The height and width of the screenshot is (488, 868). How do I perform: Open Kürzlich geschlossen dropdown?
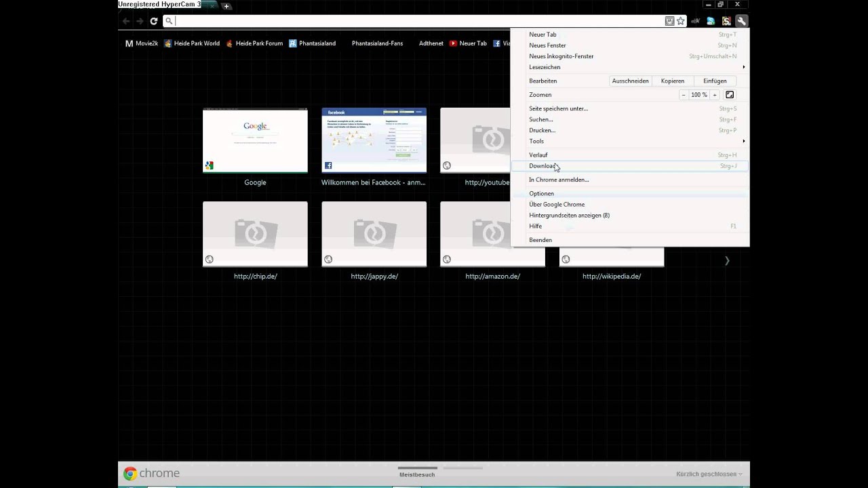pyautogui.click(x=709, y=474)
